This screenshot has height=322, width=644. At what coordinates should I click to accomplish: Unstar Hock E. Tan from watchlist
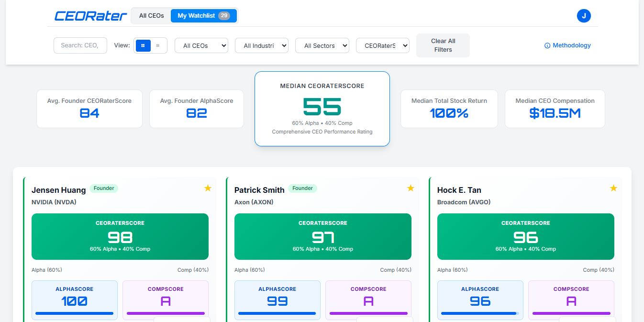click(x=613, y=189)
